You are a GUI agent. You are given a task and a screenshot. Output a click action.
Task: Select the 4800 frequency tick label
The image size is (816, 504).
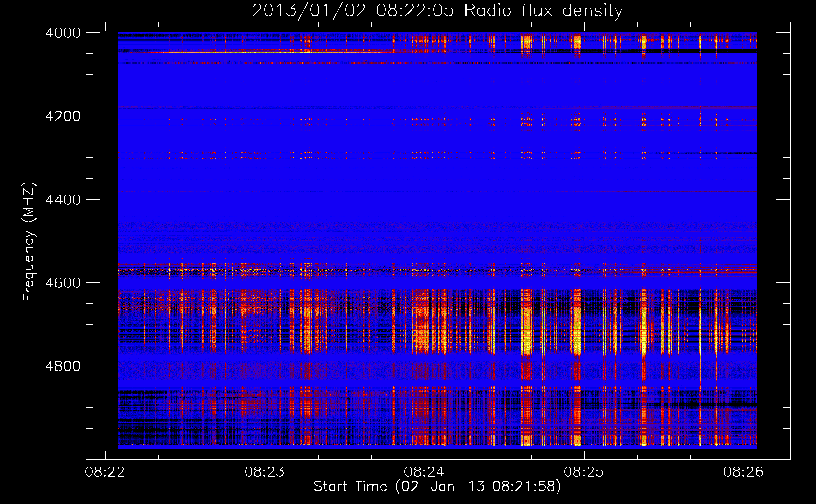click(63, 366)
